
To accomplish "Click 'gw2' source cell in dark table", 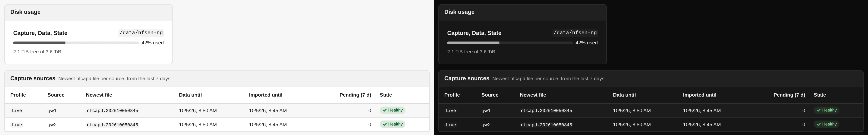I will pyautogui.click(x=486, y=125).
